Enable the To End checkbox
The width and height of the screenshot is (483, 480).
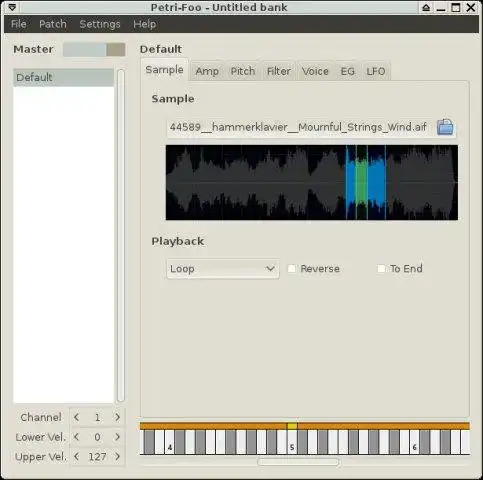(x=381, y=269)
